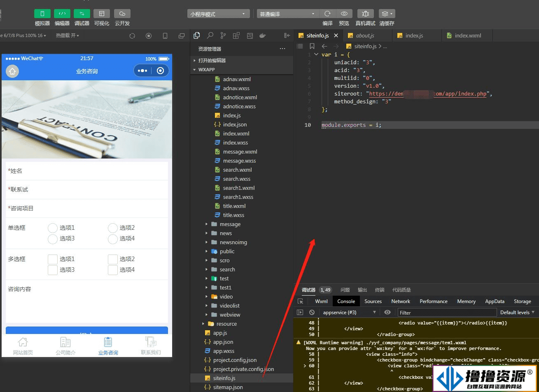Screen dimensions: 539x392
Task: Toggle the console sidebar icon
Action: [300, 313]
